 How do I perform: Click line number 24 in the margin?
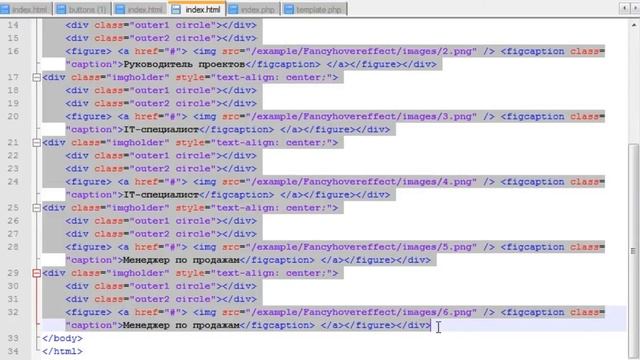13,182
